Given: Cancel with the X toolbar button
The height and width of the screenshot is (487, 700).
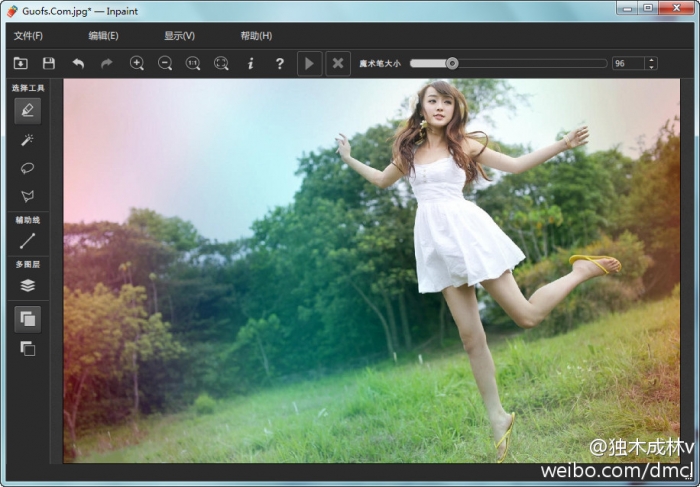Looking at the screenshot, I should coord(338,63).
